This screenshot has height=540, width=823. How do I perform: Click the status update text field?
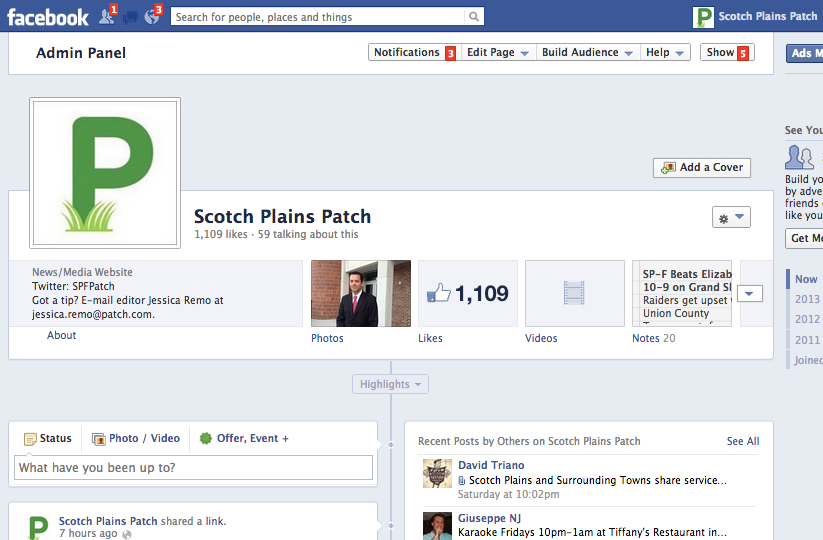[x=193, y=468]
